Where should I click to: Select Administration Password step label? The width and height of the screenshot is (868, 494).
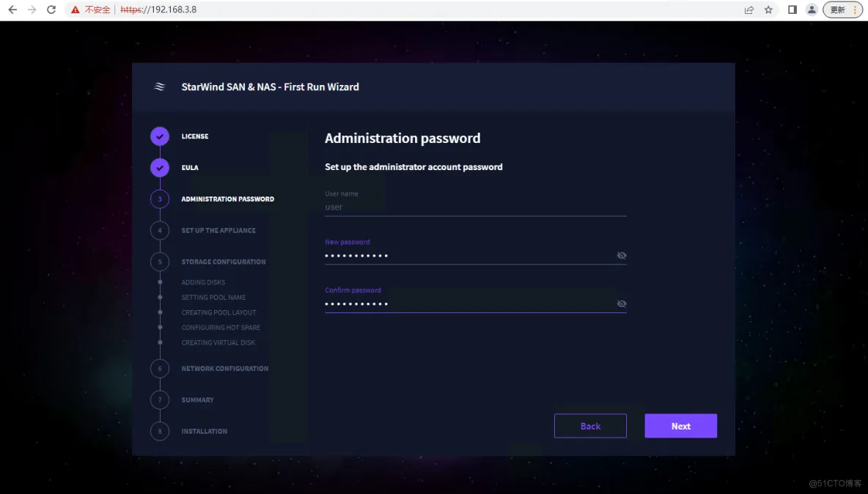227,199
